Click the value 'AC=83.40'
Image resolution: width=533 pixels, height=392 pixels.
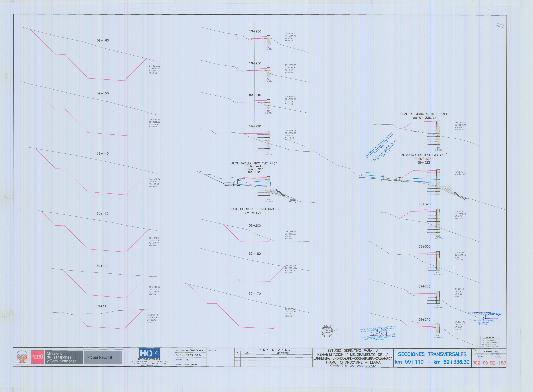point(152,320)
